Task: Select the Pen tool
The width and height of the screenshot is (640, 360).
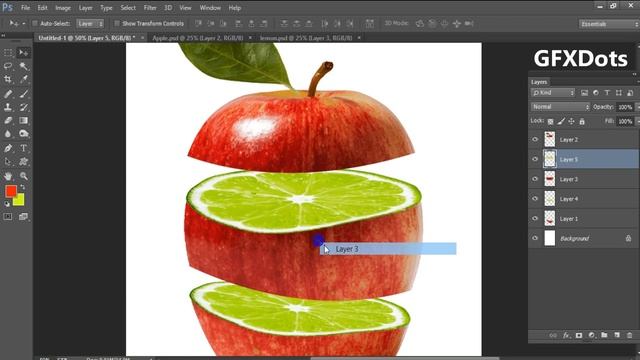Action: point(8,148)
